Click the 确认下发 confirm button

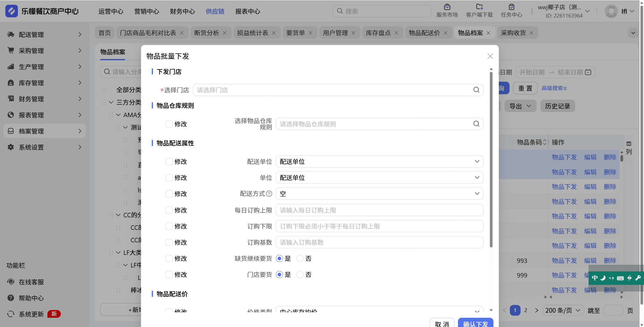pos(475,323)
